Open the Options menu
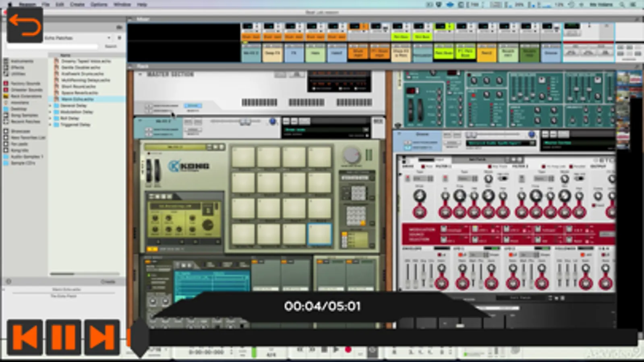This screenshot has height=362, width=644. [x=99, y=4]
